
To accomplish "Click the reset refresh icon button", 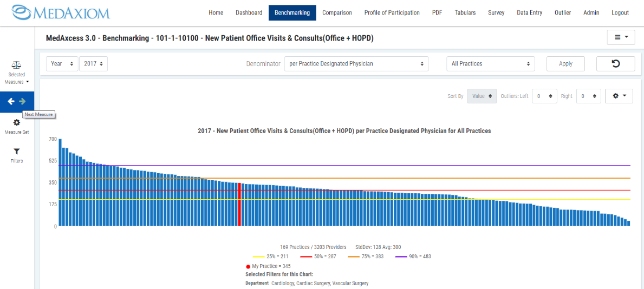I will 615,64.
